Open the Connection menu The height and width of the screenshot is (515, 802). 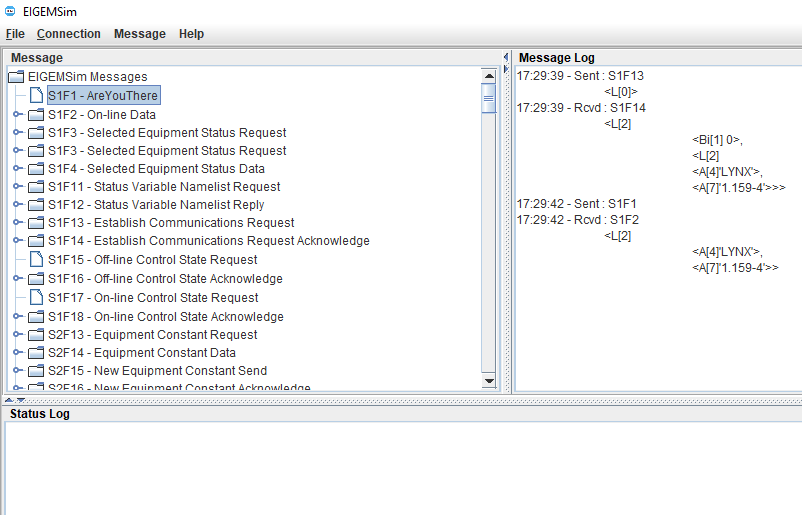click(68, 34)
